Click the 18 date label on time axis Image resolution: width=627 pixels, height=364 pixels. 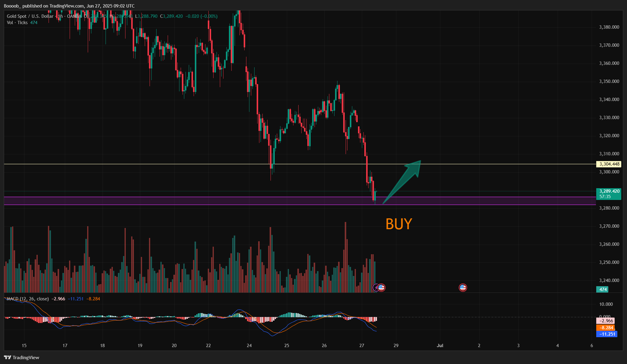click(x=103, y=346)
